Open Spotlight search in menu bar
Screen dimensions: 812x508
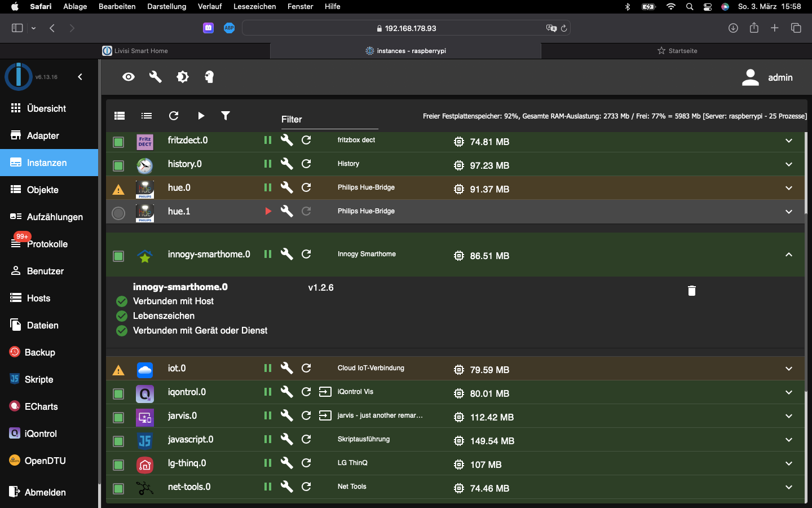pos(690,6)
